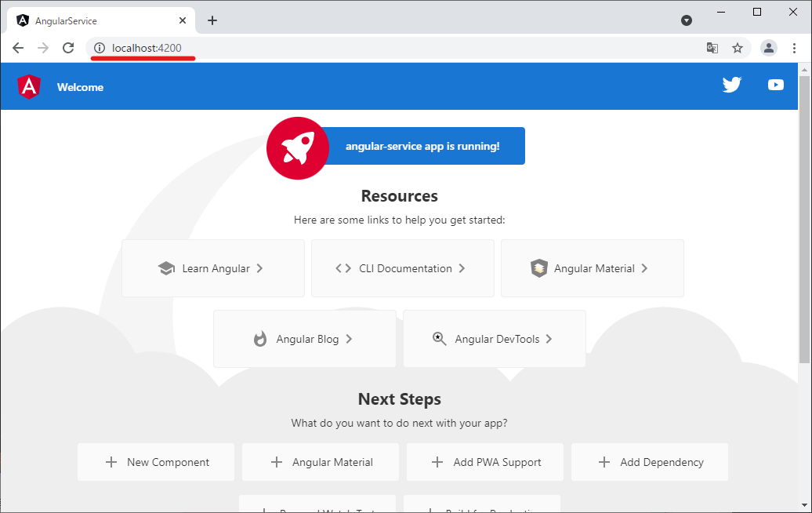Minimize the Chrome window
The width and height of the screenshot is (812, 513).
pyautogui.click(x=721, y=12)
